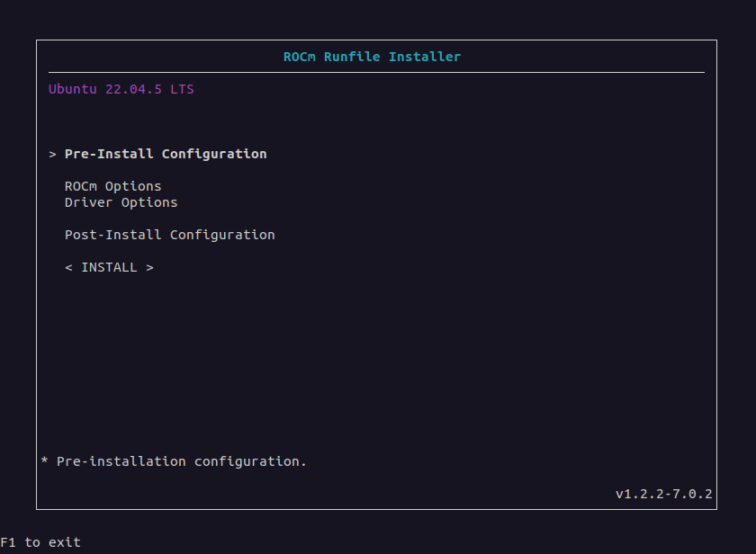Click the 'F1' key label at bottom
The image size is (756, 554).
(8, 542)
